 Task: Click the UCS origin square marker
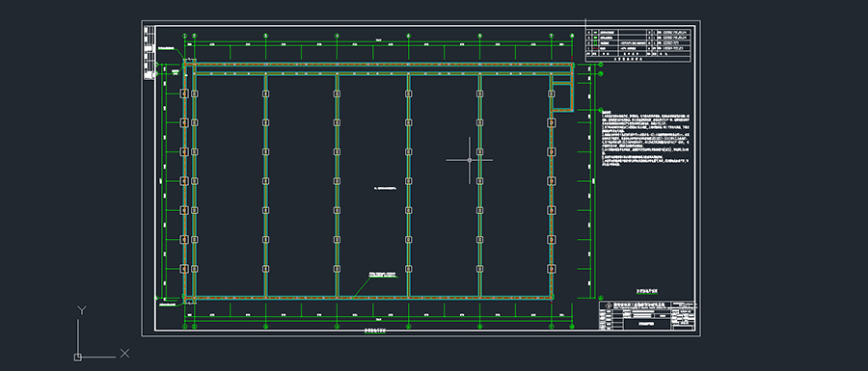point(78,358)
